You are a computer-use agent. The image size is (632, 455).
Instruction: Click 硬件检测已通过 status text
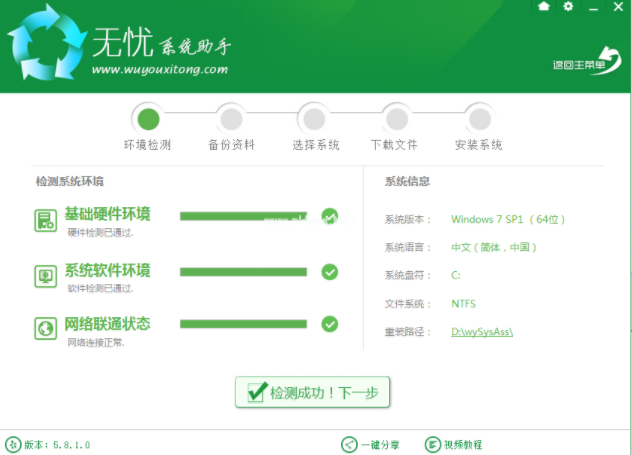(100, 233)
